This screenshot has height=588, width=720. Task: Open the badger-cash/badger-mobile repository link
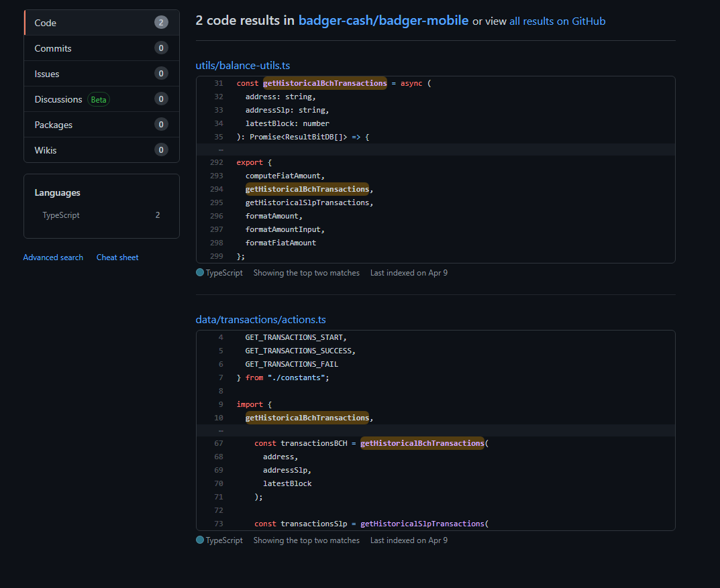(x=383, y=21)
